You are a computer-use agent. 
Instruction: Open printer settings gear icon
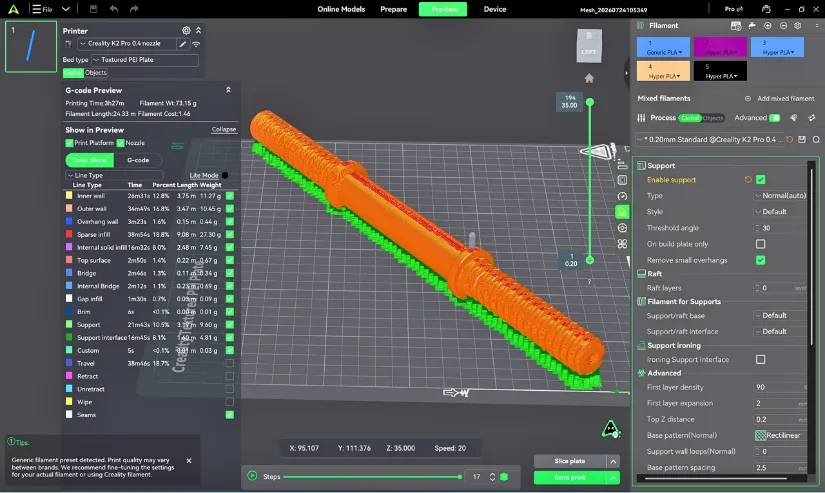click(186, 31)
